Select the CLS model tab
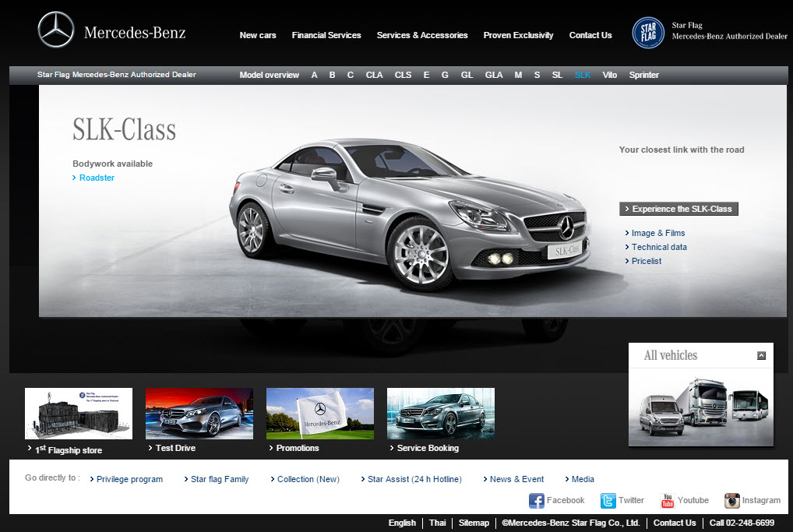Viewport: 793px width, 532px height. (x=403, y=75)
